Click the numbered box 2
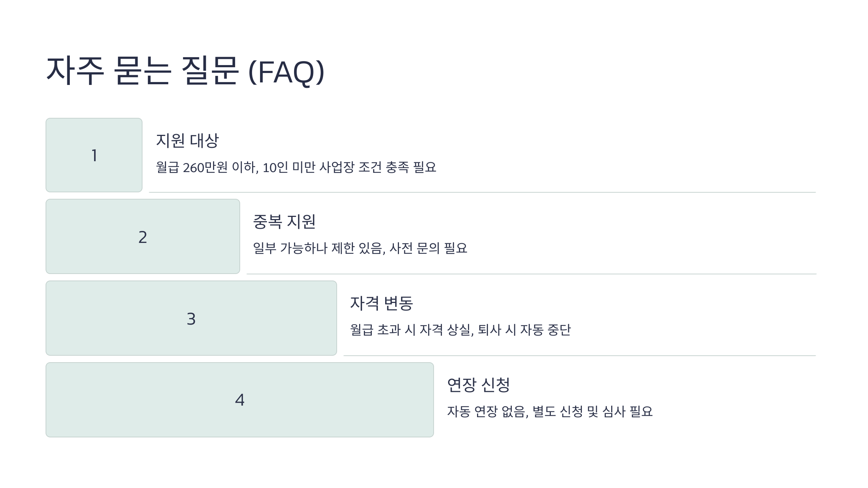The width and height of the screenshot is (868, 488). click(x=143, y=236)
